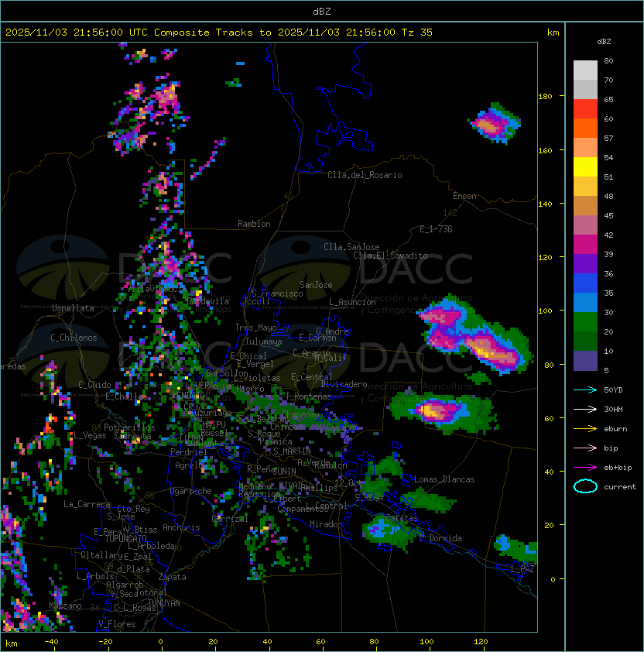Click the S_MARTIN map label
The image size is (644, 652).
pyautogui.click(x=292, y=451)
